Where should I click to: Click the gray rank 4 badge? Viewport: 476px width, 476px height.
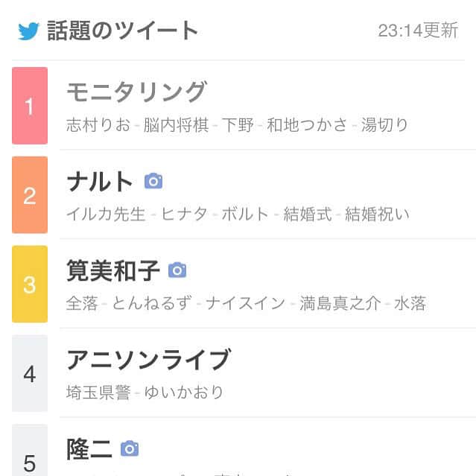click(x=30, y=373)
